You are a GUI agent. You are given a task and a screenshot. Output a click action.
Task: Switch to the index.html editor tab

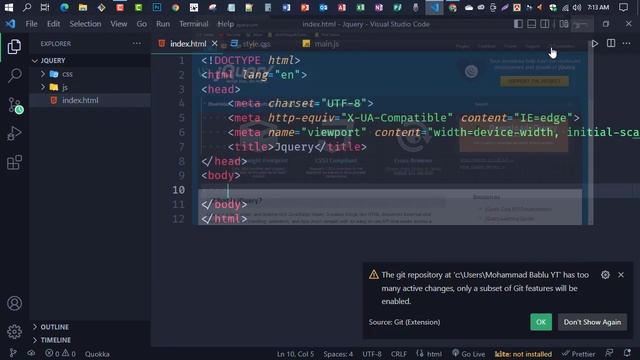coord(188,43)
